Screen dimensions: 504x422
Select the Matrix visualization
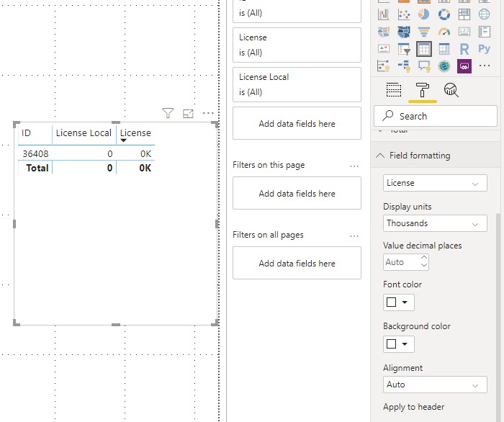pos(444,49)
